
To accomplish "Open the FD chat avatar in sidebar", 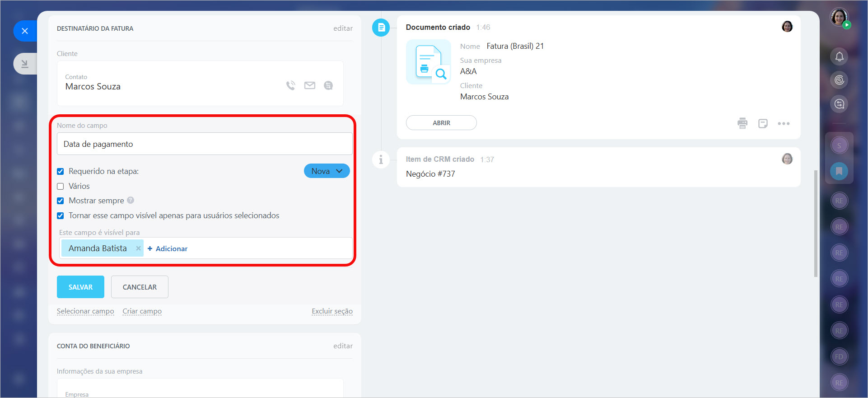I will 839,356.
